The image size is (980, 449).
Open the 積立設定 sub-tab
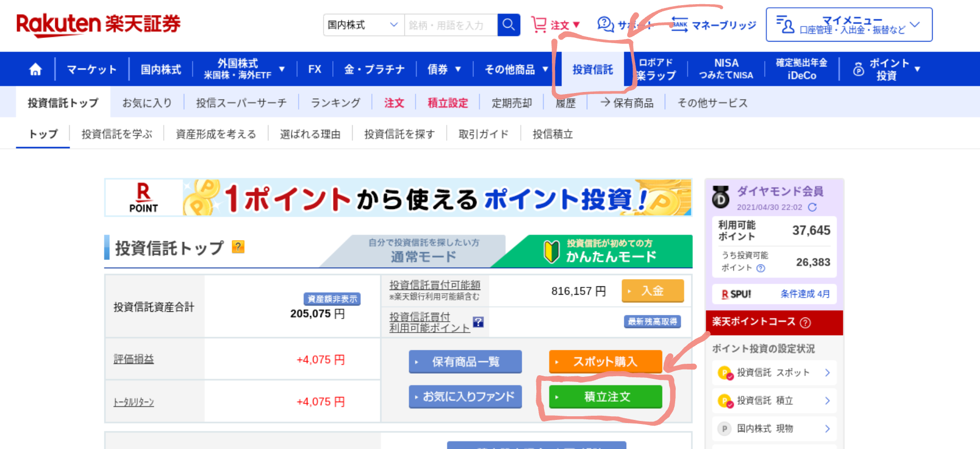448,103
